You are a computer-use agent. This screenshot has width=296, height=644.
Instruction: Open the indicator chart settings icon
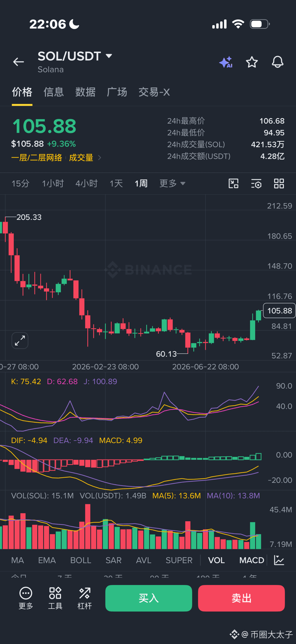pyautogui.click(x=279, y=560)
